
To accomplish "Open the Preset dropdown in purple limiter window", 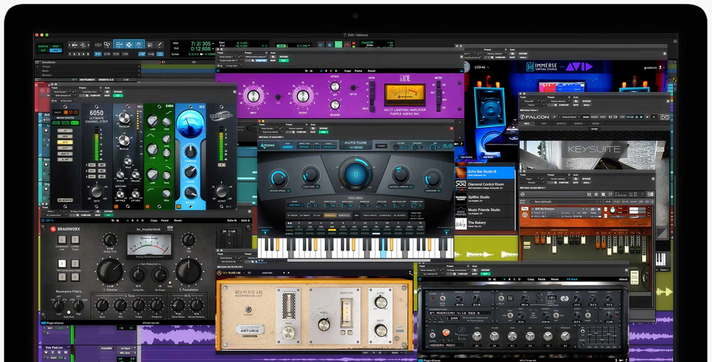I will (x=256, y=57).
